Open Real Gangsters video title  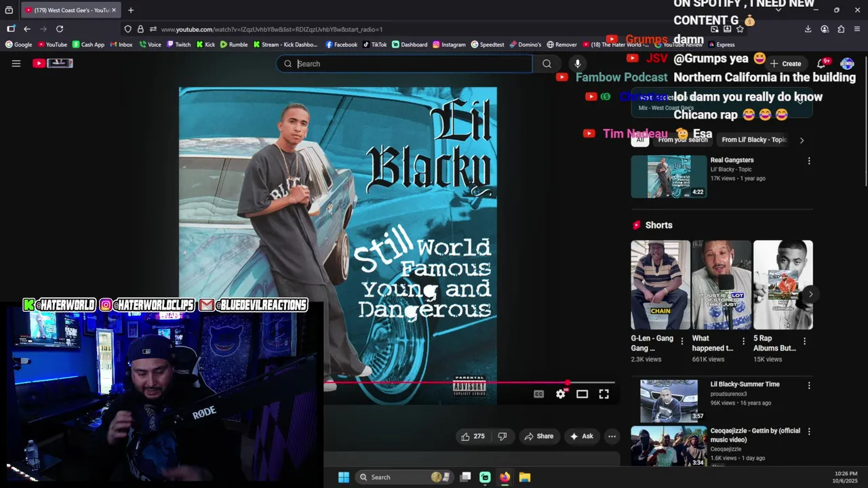pos(732,161)
